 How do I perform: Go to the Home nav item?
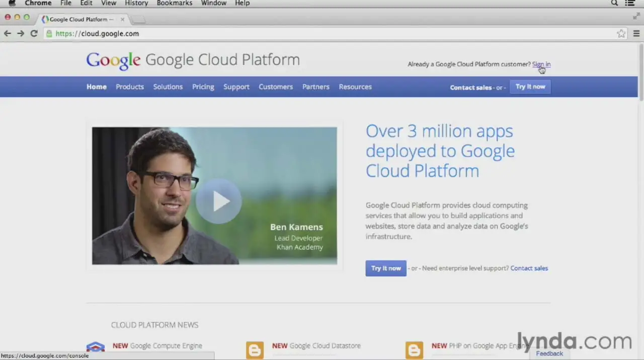click(x=97, y=87)
